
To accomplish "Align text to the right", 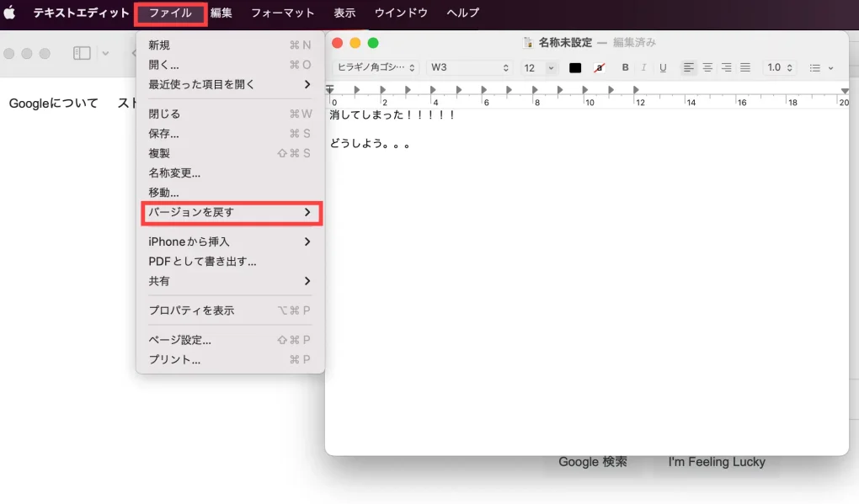I will [x=726, y=68].
